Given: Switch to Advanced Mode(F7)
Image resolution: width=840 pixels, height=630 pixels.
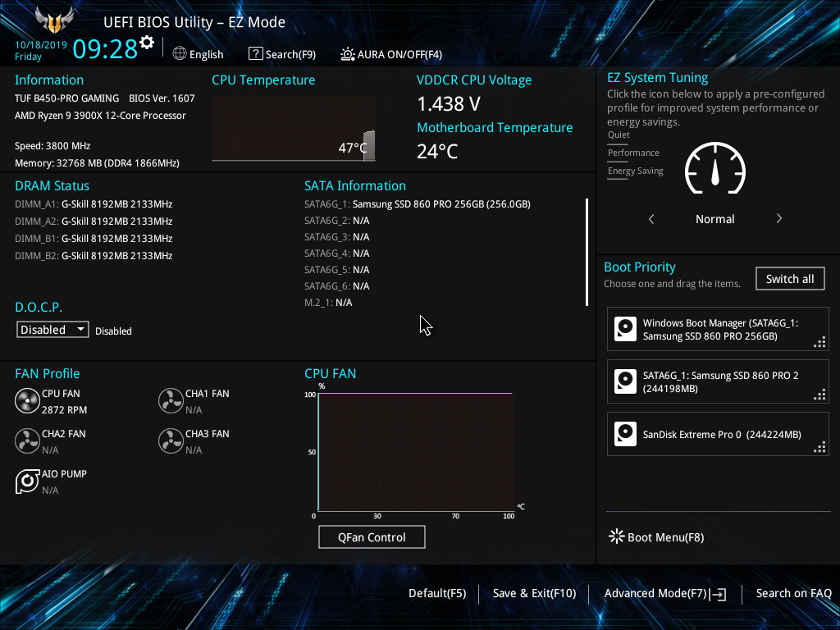Looking at the screenshot, I should (x=665, y=594).
